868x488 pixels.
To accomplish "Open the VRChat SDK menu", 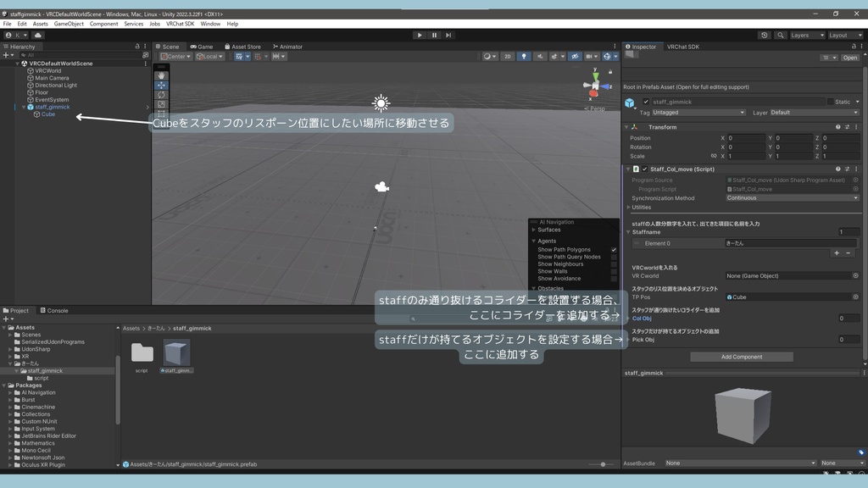I will pos(179,23).
